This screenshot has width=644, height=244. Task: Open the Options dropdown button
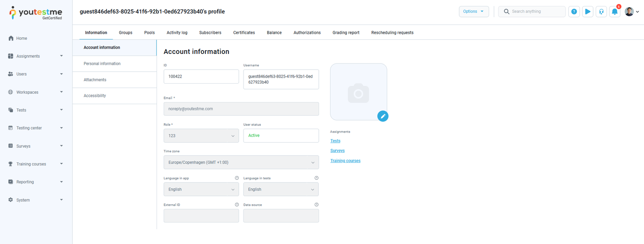tap(473, 12)
